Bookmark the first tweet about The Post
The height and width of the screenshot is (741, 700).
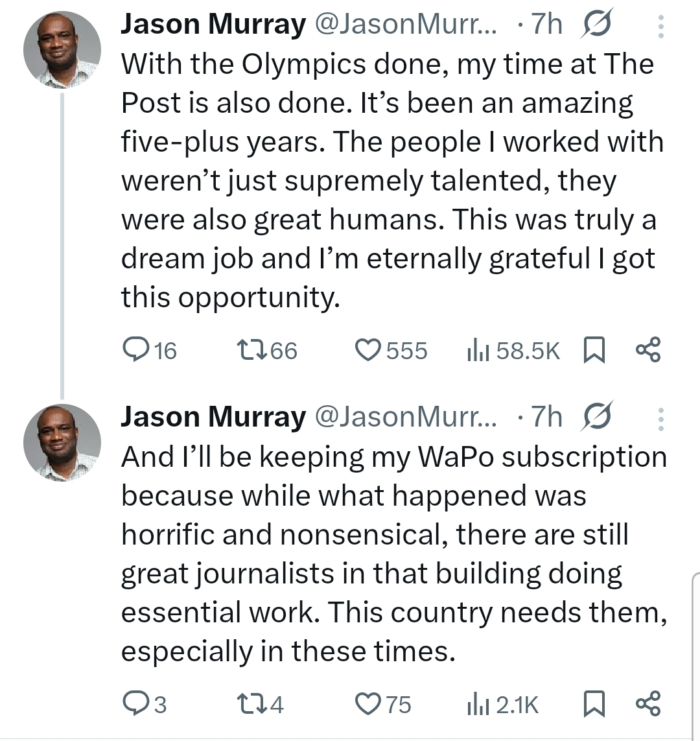point(594,350)
